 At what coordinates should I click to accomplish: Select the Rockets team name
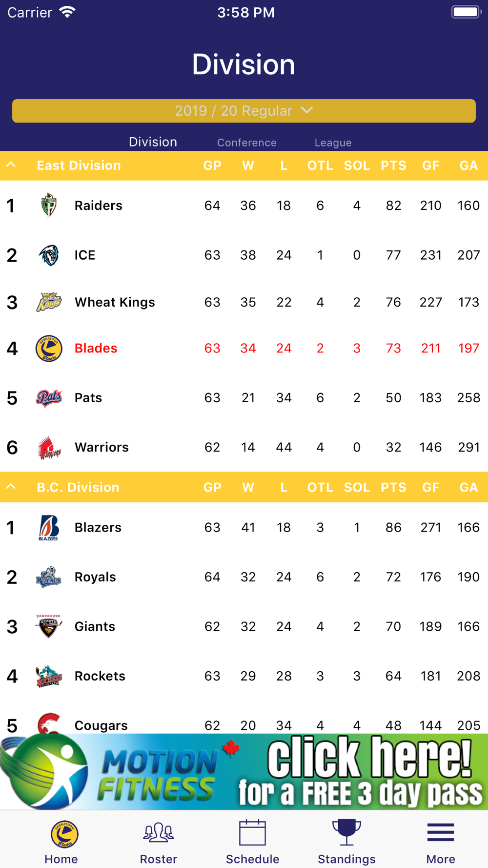(100, 676)
